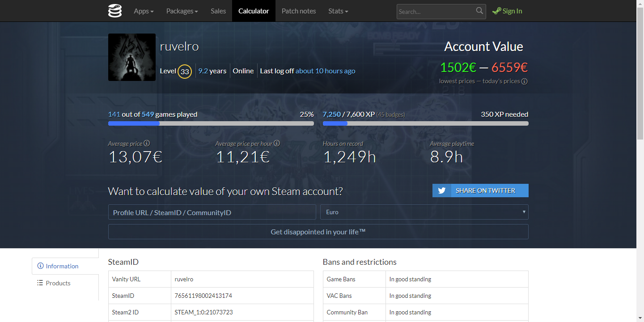Open the SteamDB logo home link
The width and height of the screenshot is (644, 322).
115,11
